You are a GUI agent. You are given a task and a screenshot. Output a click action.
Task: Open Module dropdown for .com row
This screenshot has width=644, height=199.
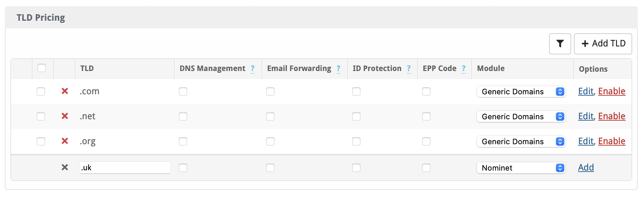click(x=521, y=92)
